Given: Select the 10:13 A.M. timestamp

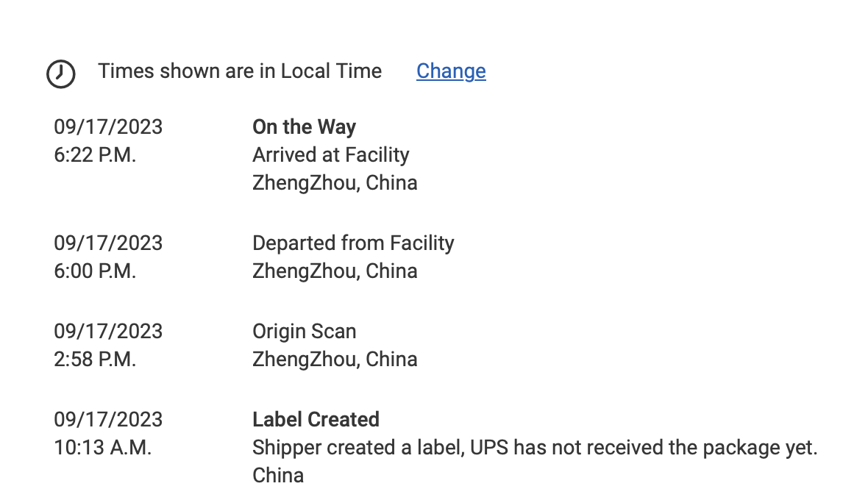Looking at the screenshot, I should coord(102,448).
